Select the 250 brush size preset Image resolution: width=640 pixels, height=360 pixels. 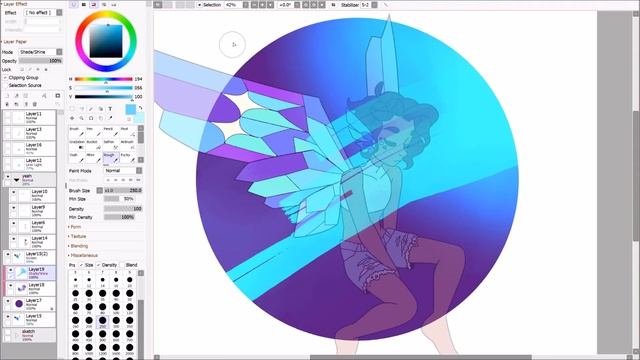(102, 321)
